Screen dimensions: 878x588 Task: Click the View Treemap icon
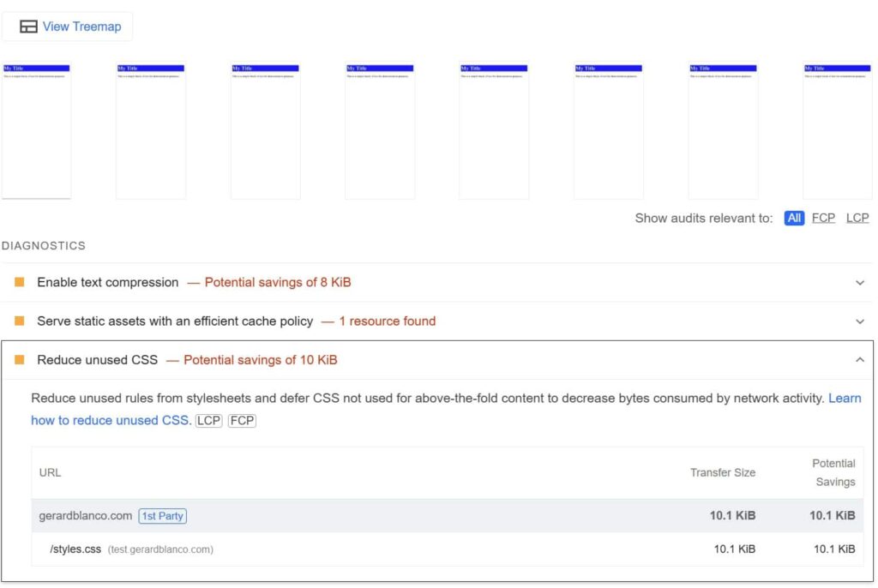(x=28, y=27)
